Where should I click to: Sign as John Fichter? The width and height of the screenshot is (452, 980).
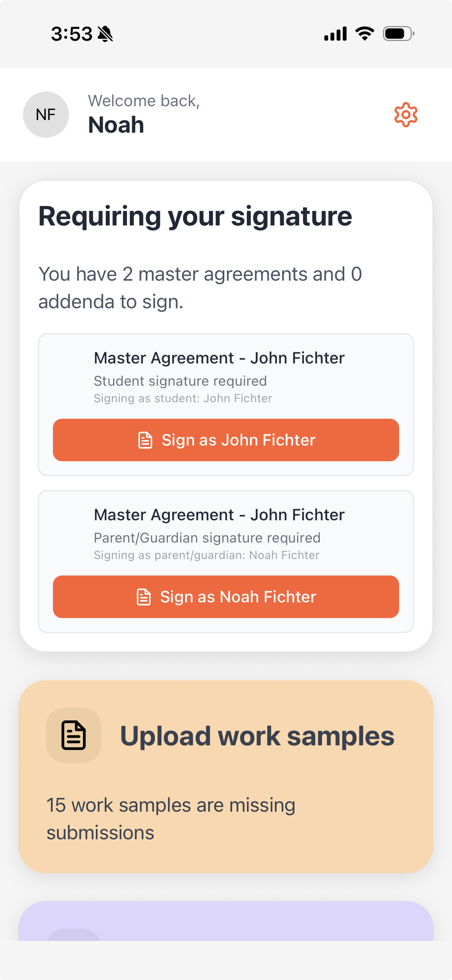tap(226, 440)
